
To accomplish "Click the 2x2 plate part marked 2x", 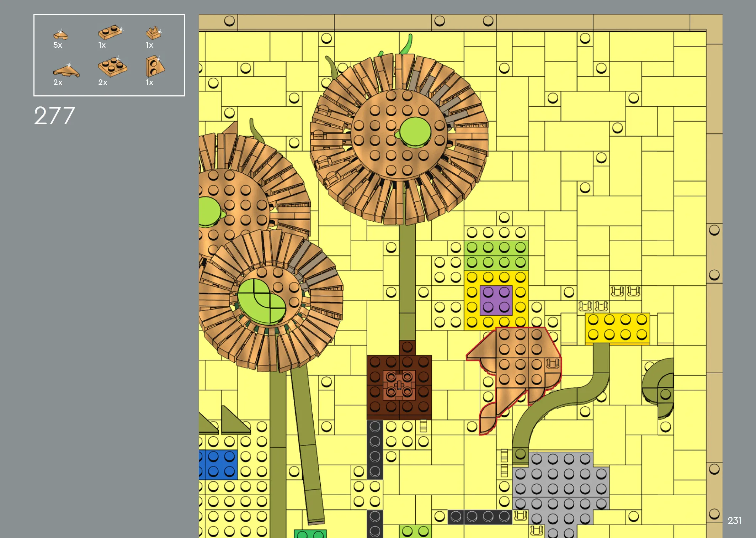I will pos(112,67).
